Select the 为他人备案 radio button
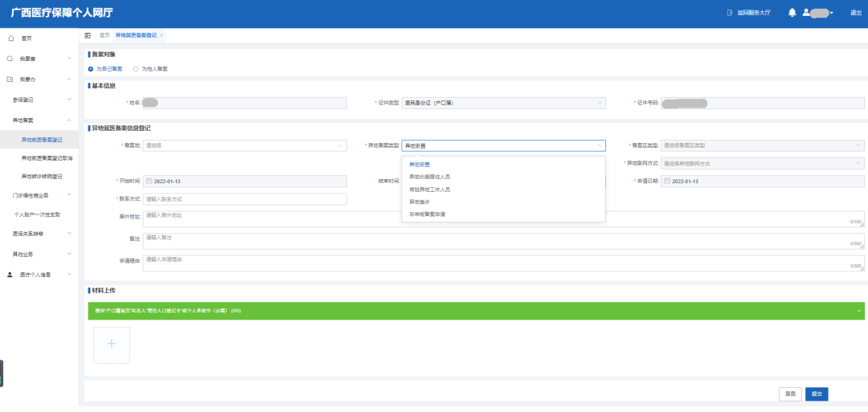Viewport: 868px width, 412px height. coord(136,69)
